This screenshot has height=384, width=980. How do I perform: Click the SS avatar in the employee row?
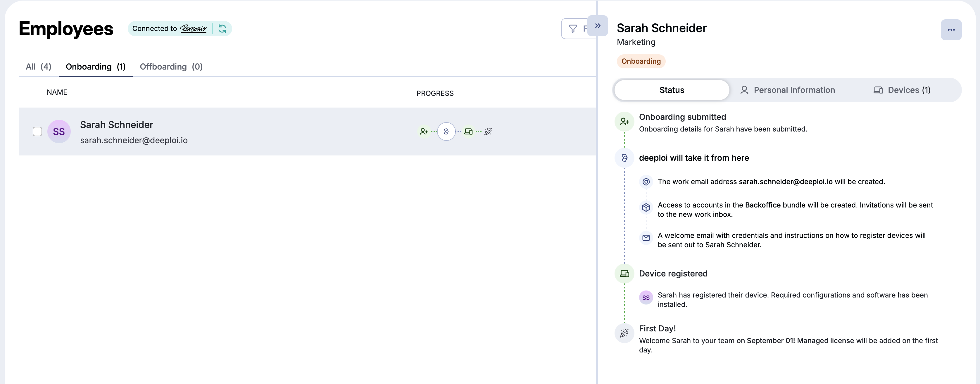59,132
